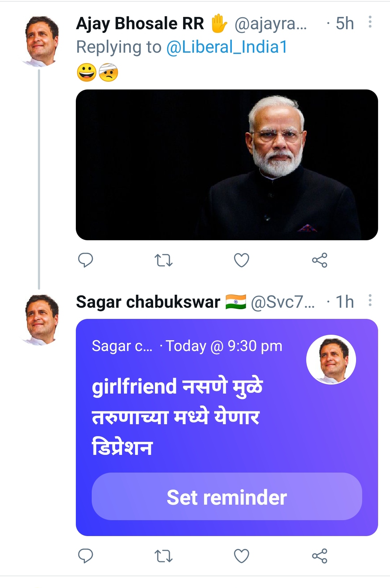Reply to Ajay Bhosale's tweet
The image size is (390, 588).
(86, 260)
